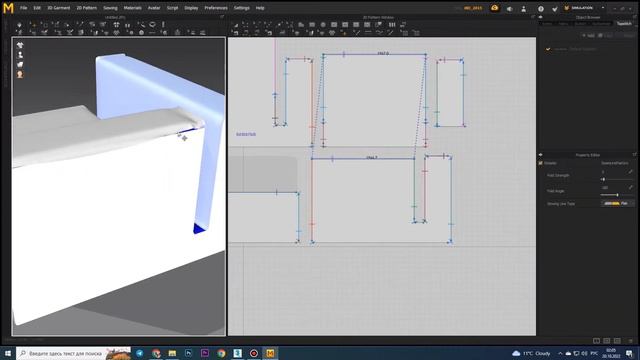Screen dimensions: 640x360
Task: Undock the 2D Pattern Window with its corner icon
Action: (533, 17)
